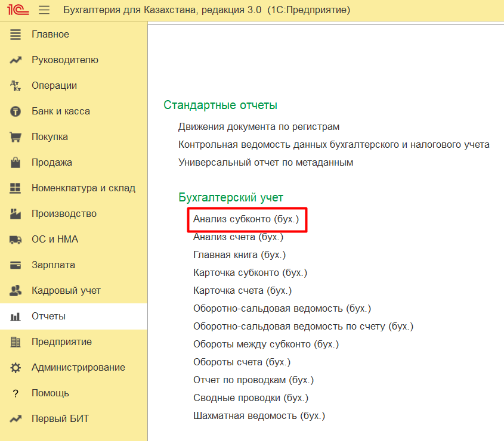The height and width of the screenshot is (441, 504).
Task: Click the Продажа shopping bag icon
Action: point(16,163)
